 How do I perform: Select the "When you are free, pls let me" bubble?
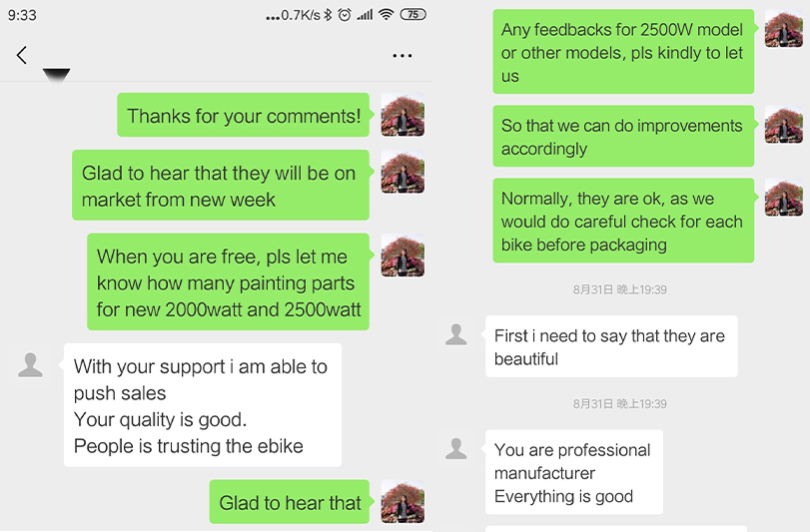[x=229, y=281]
